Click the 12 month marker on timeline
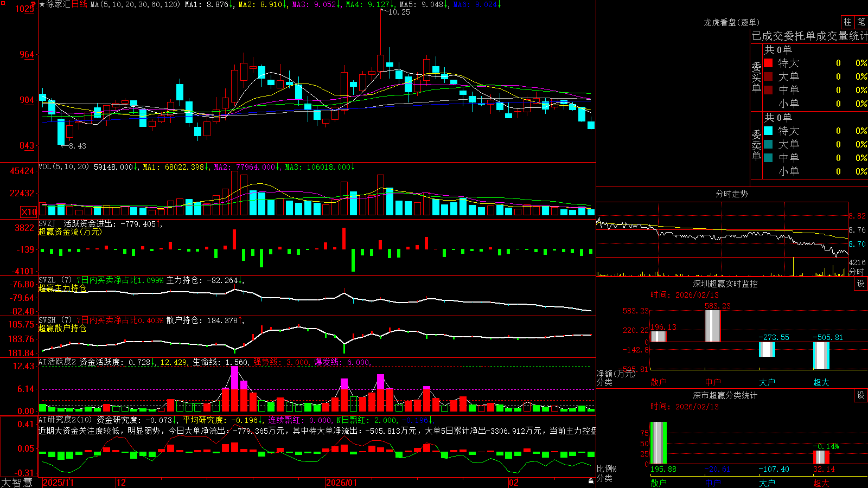 [121, 483]
